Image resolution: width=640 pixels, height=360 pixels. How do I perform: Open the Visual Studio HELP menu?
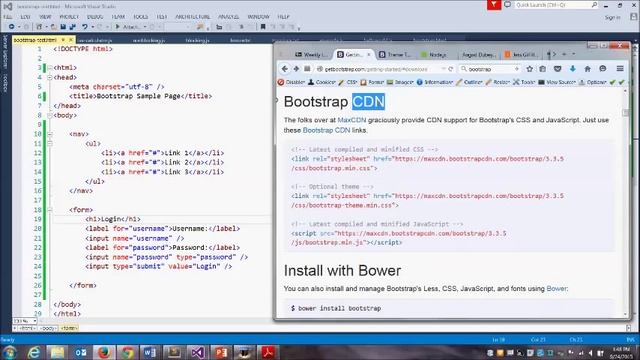click(x=283, y=17)
